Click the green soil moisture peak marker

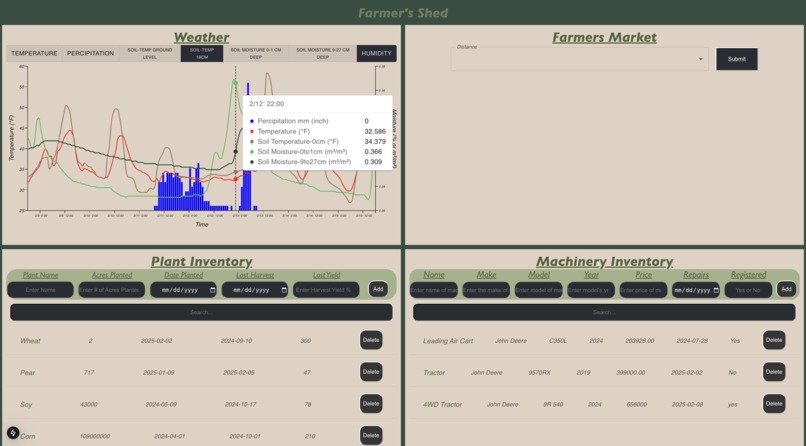(235, 83)
